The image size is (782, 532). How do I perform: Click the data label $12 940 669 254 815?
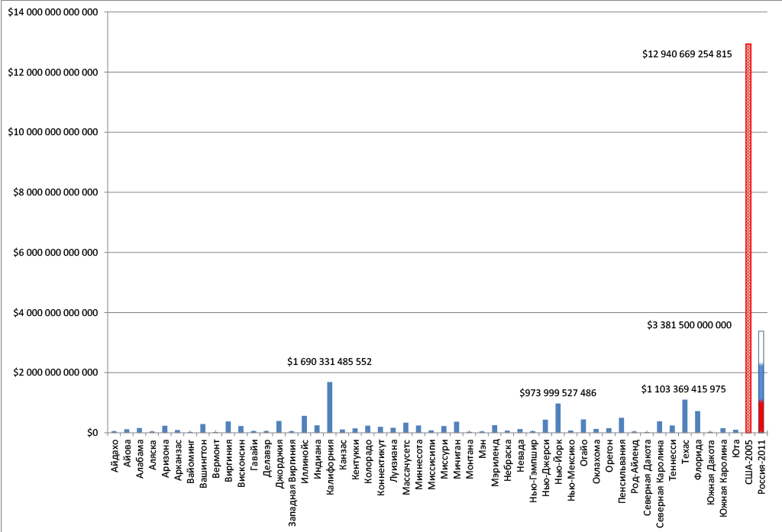pyautogui.click(x=687, y=54)
